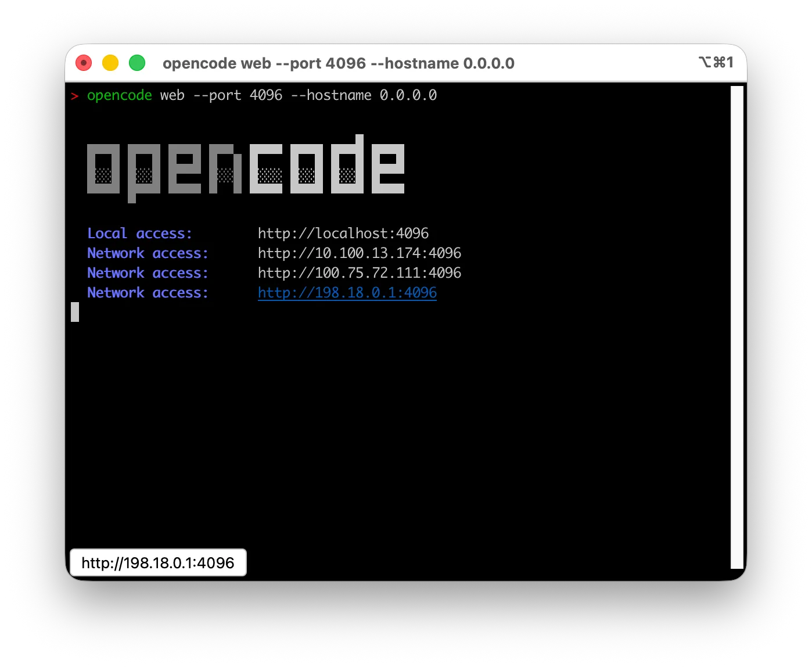Click the yellow minimize window button
This screenshot has height=667, width=812.
pyautogui.click(x=110, y=63)
